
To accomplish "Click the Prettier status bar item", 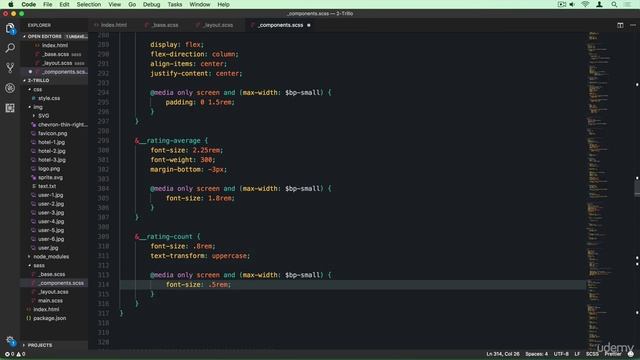I will (612, 354).
